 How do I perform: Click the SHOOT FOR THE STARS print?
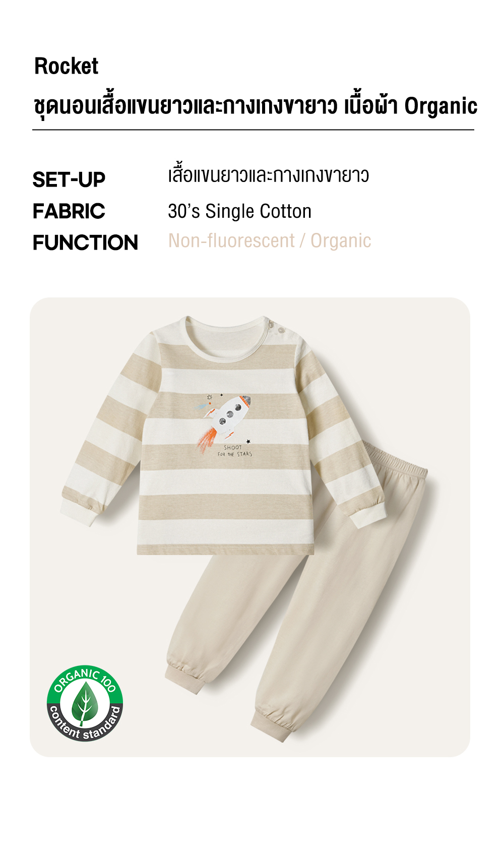click(234, 451)
